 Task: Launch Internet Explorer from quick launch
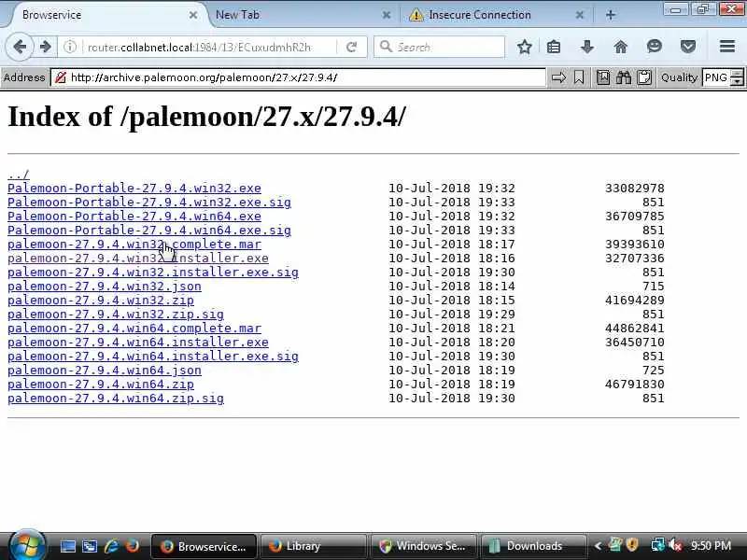point(111,546)
